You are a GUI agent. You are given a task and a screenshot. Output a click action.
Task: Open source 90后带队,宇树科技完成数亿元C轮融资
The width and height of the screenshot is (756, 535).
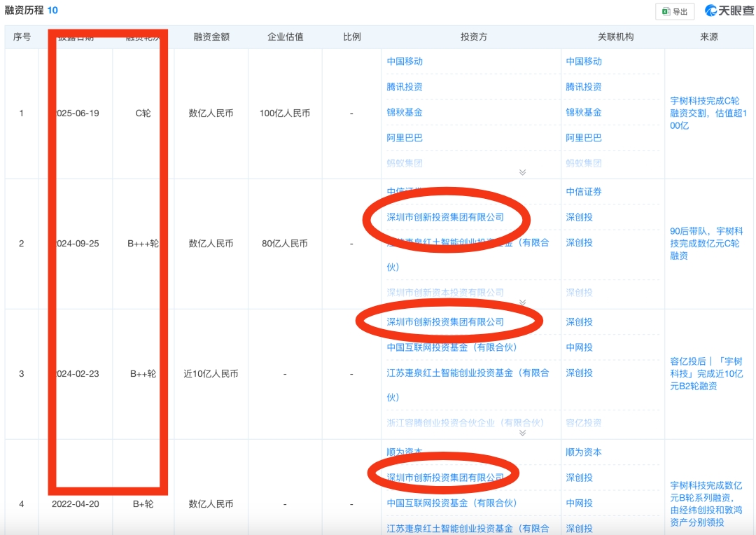tap(706, 244)
